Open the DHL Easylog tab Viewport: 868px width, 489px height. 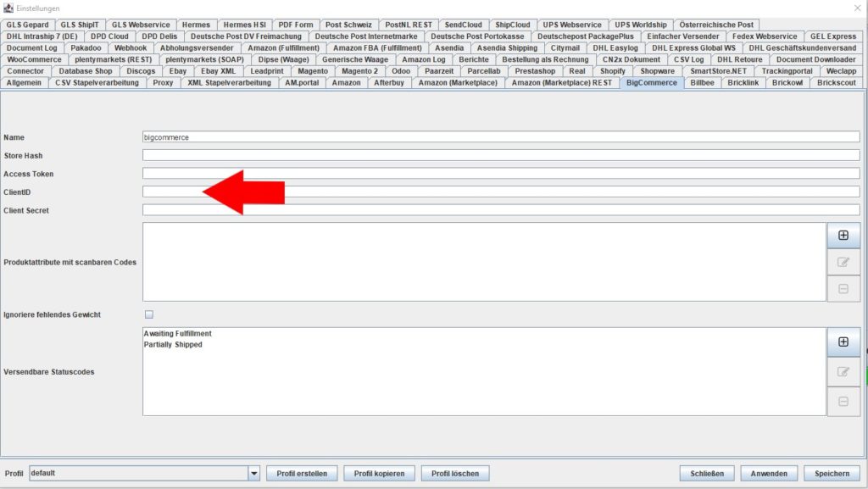[615, 47]
